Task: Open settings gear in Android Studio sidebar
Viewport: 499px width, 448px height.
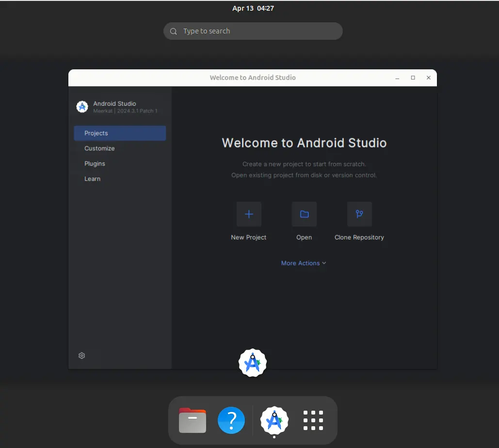Action: [x=82, y=355]
